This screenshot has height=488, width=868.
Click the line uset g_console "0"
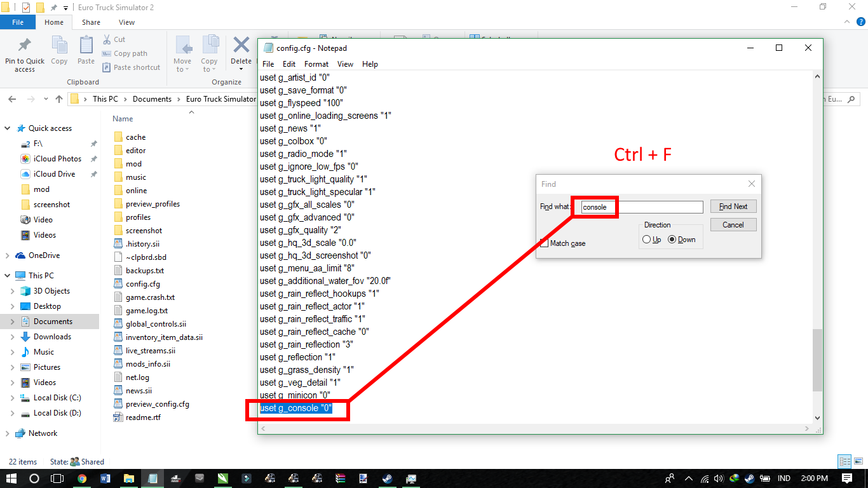point(296,408)
